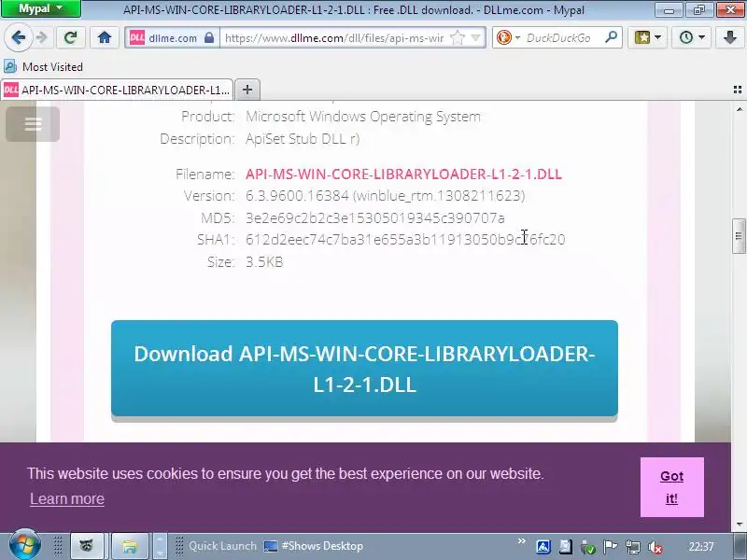Click the filename API-MS-WIN-CORE-LIBRARYLOADER-L1-2-1.DLL link
The height and width of the screenshot is (560, 747).
coord(403,175)
